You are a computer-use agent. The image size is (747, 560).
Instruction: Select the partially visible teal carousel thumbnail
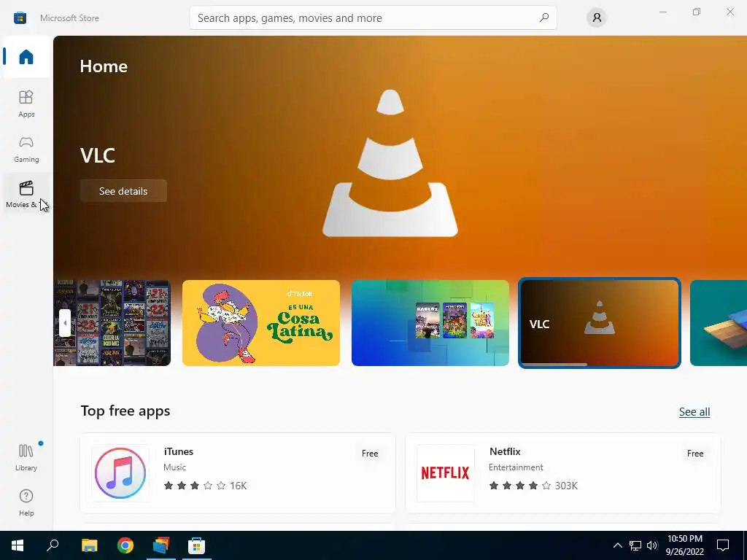pyautogui.click(x=719, y=323)
